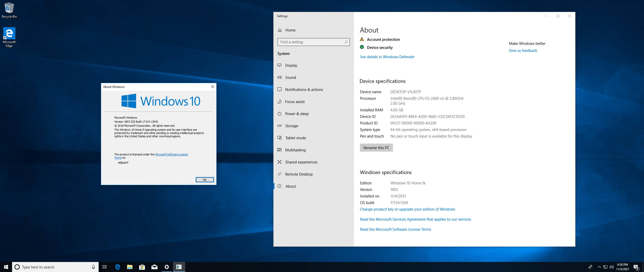Click the Power & sleep icon
644x272 pixels.
(279, 114)
